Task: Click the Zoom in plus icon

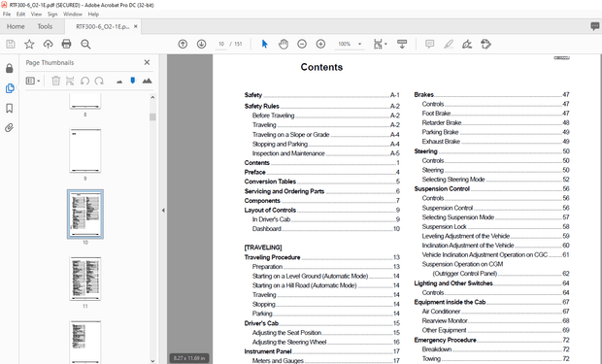Action: click(x=320, y=44)
